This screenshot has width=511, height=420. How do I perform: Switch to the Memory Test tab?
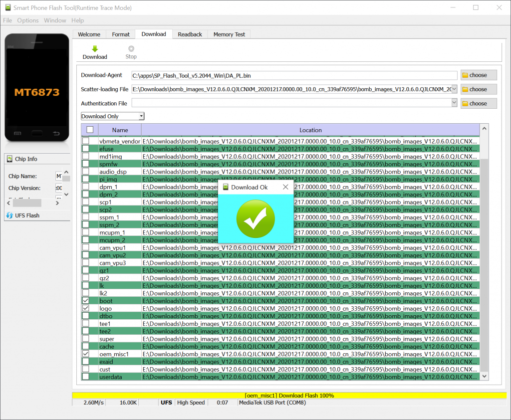point(229,34)
